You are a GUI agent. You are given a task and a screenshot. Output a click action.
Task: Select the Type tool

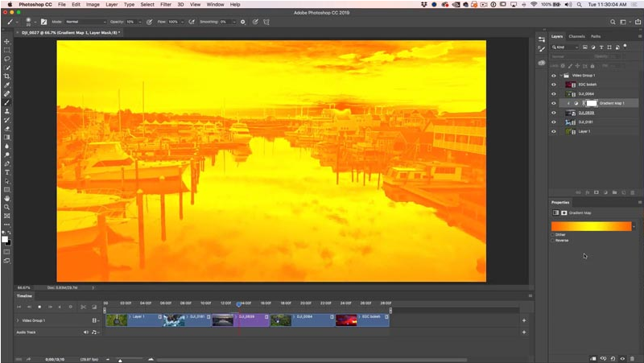pyautogui.click(x=7, y=172)
